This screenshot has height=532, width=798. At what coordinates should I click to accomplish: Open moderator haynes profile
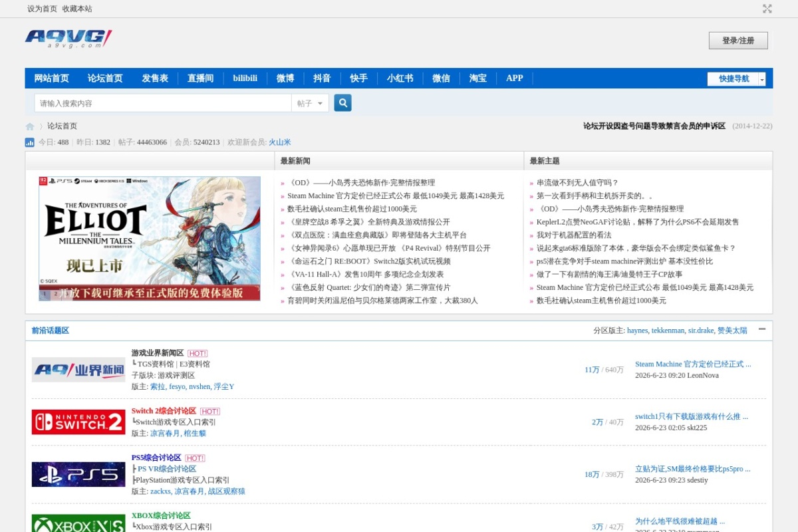637,331
